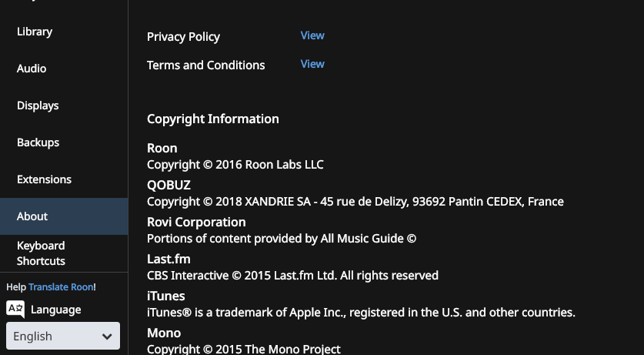Click the Roon copyright heading
Screen dimensions: 644x355
click(x=162, y=148)
